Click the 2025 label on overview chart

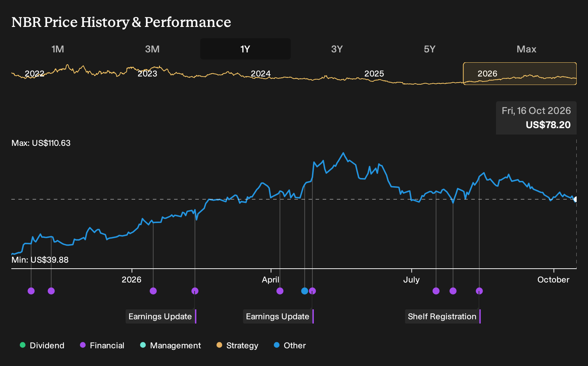(x=374, y=74)
